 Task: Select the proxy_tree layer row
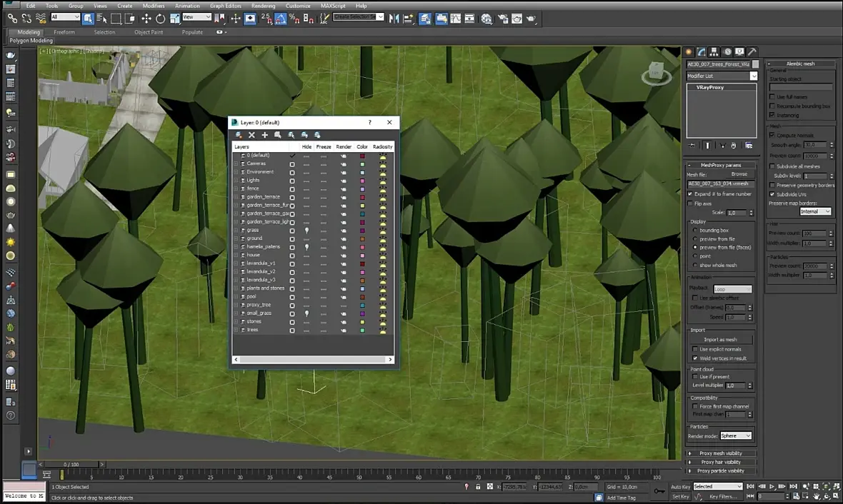[259, 305]
